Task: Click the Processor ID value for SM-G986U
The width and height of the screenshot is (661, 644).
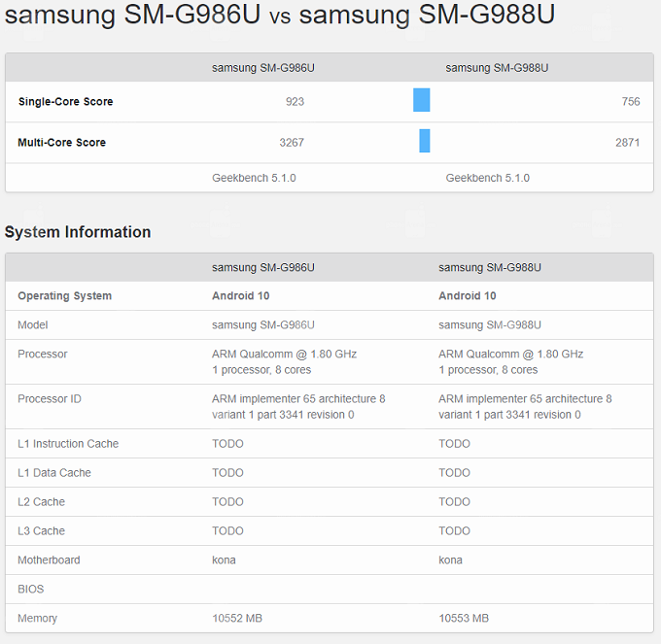Action: click(298, 406)
